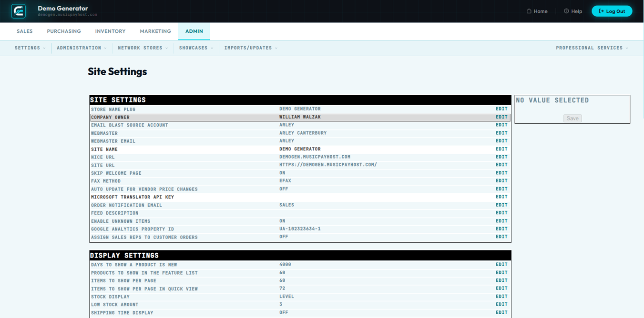Click the Microsoft Translator API Key label

(133, 197)
